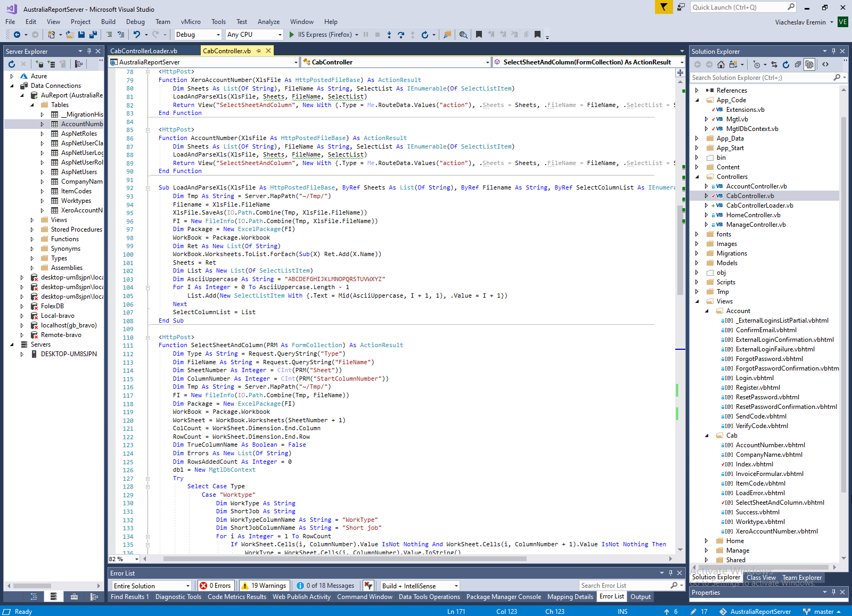852x616 pixels.
Task: Click the View Code icon in Solution Explorer
Action: click(x=825, y=64)
